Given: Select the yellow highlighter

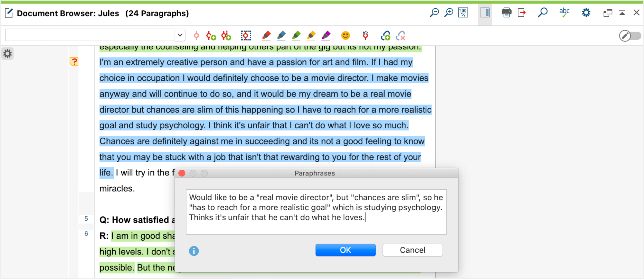Looking at the screenshot, I should [x=311, y=35].
